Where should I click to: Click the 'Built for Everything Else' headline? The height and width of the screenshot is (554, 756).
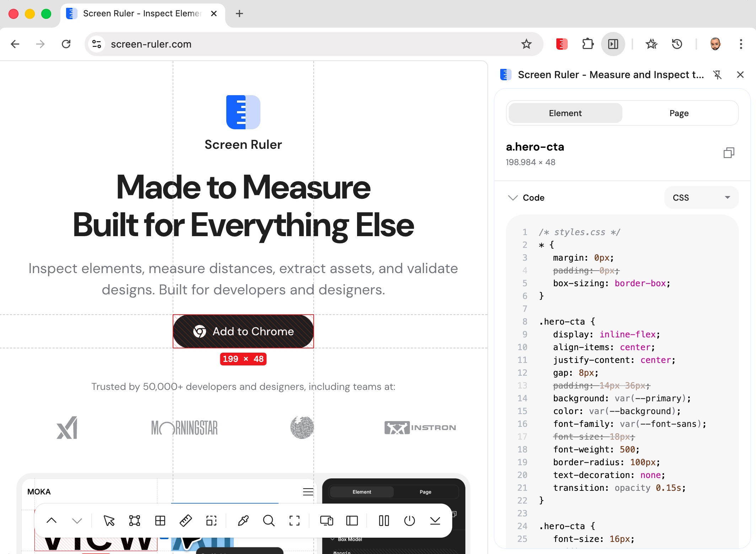tap(243, 225)
